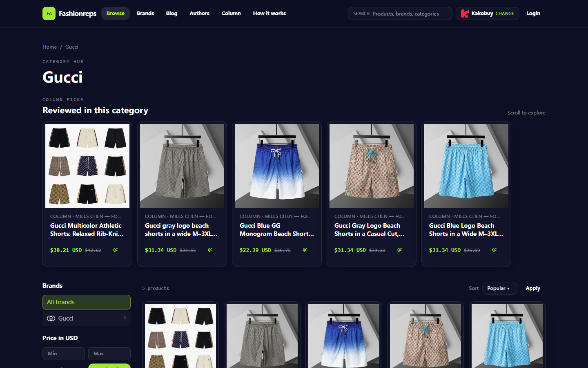
Task: Click the Min price field
Action: pyautogui.click(x=64, y=354)
